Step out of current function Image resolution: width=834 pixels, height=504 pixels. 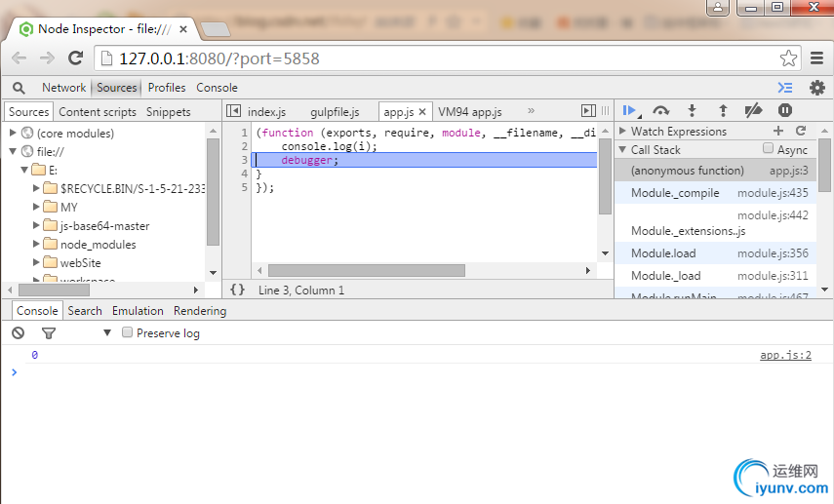pyautogui.click(x=723, y=110)
